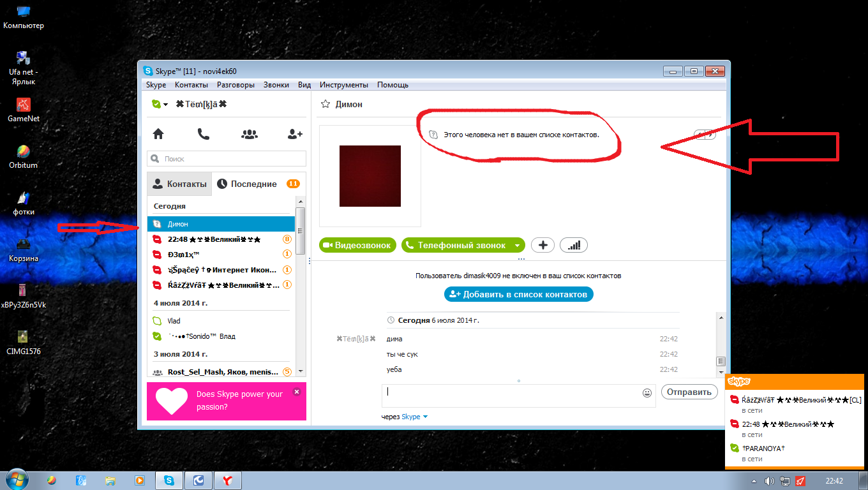The width and height of the screenshot is (868, 490).
Task: Switch to the Контакты tab
Action: point(179,184)
